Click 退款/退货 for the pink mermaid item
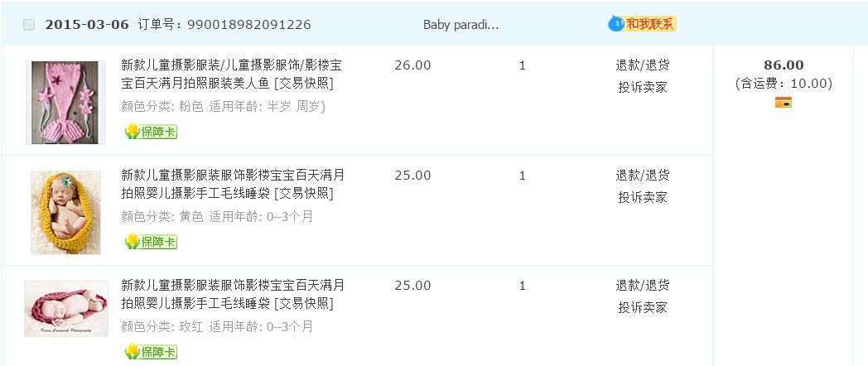This screenshot has width=868, height=366. [x=642, y=65]
